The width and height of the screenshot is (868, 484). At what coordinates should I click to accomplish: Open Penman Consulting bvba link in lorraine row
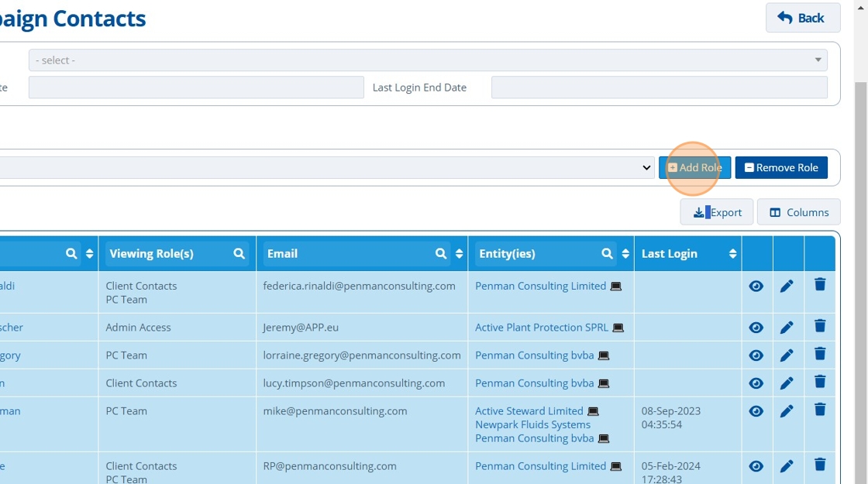coord(534,355)
